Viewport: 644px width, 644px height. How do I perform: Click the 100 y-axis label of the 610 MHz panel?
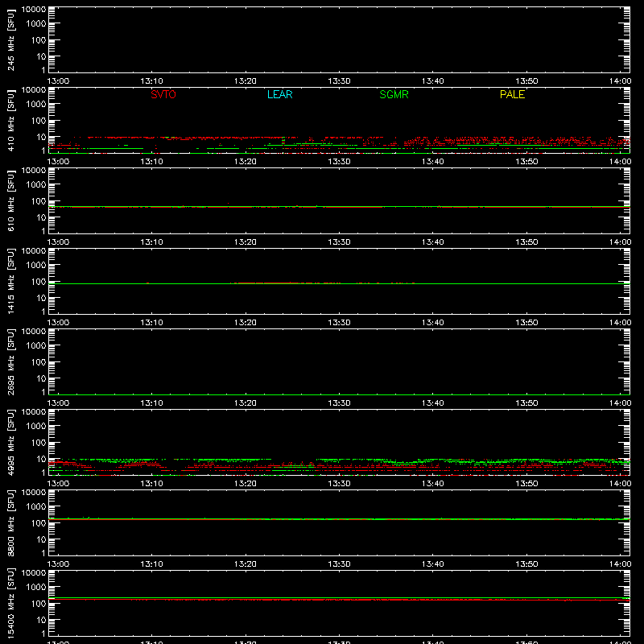tap(39, 201)
